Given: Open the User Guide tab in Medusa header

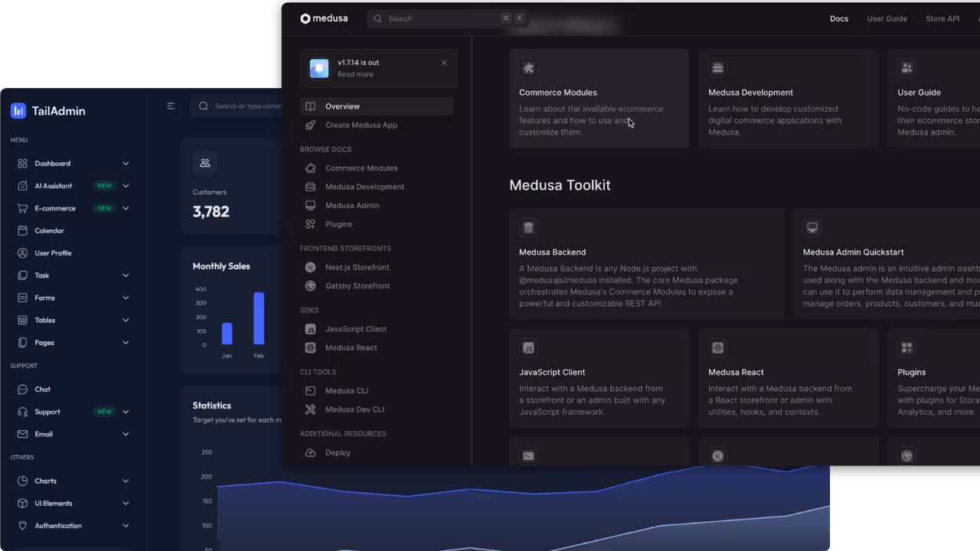Looking at the screenshot, I should tap(887, 18).
